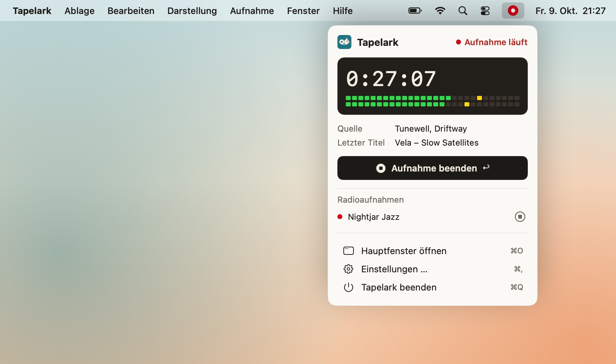Click the 0:27:07 recording timer
This screenshot has height=364, width=616.
pyautogui.click(x=391, y=78)
